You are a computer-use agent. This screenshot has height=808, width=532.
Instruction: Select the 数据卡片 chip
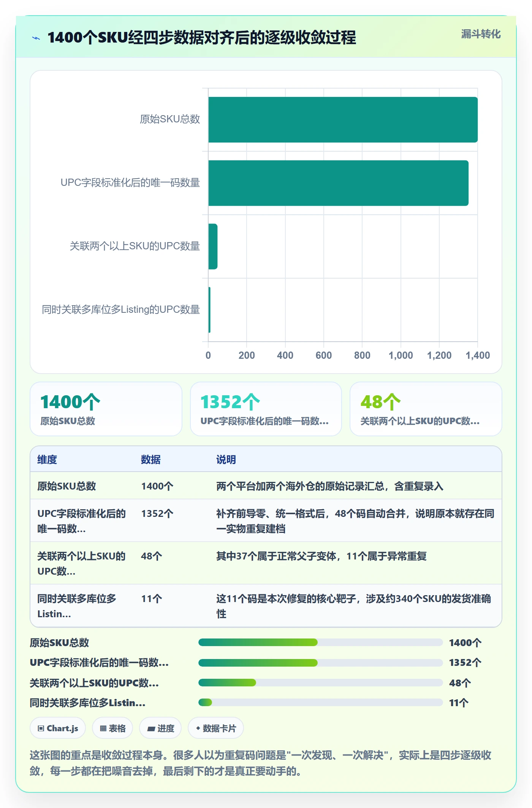point(215,728)
